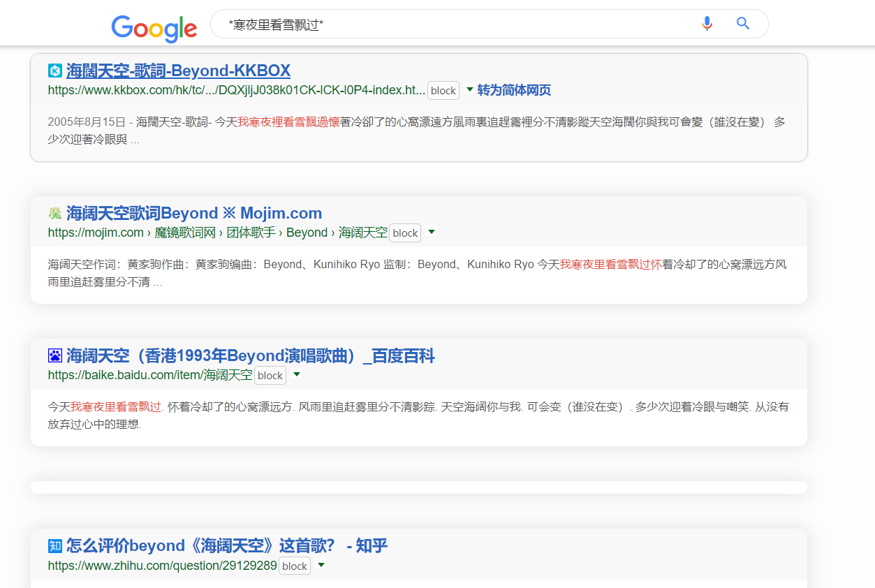
Task: Open the 知乎 怎么评价beyond《海阔天空》 result
Action: tap(227, 545)
